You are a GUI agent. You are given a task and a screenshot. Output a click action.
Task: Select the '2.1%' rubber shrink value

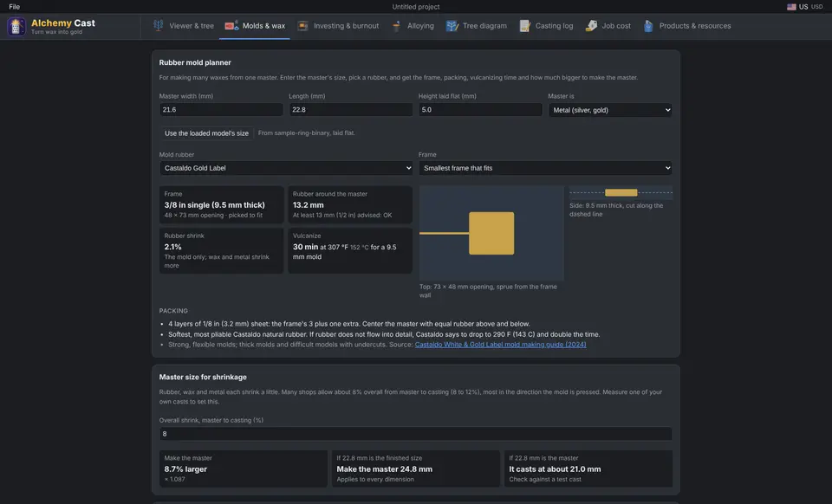(x=173, y=247)
